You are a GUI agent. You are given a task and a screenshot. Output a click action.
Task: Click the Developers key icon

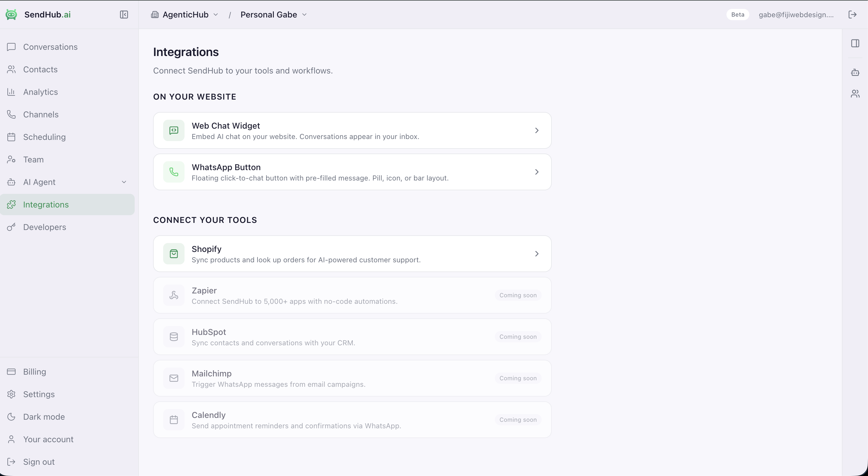(x=11, y=227)
